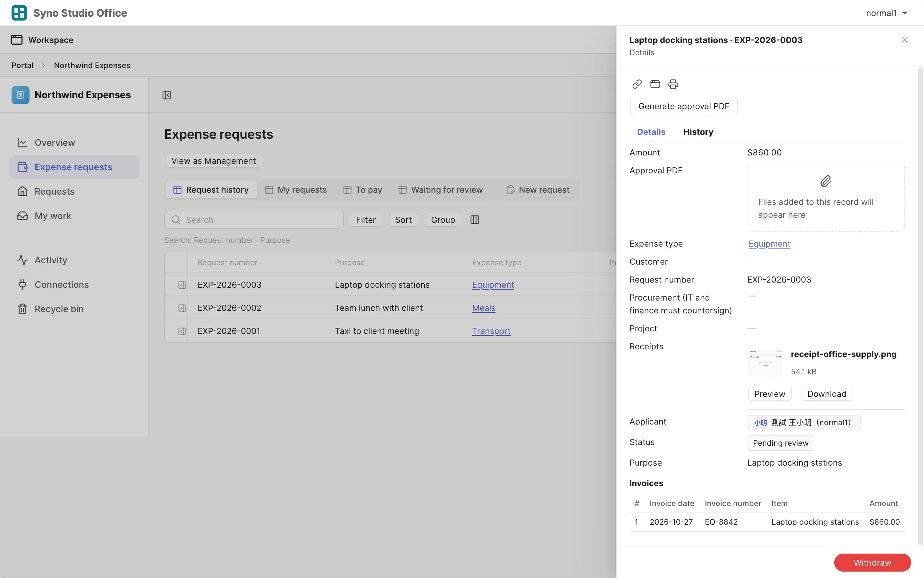Go to Requests in the sidebar
This screenshot has height=578, width=924.
(74, 191)
